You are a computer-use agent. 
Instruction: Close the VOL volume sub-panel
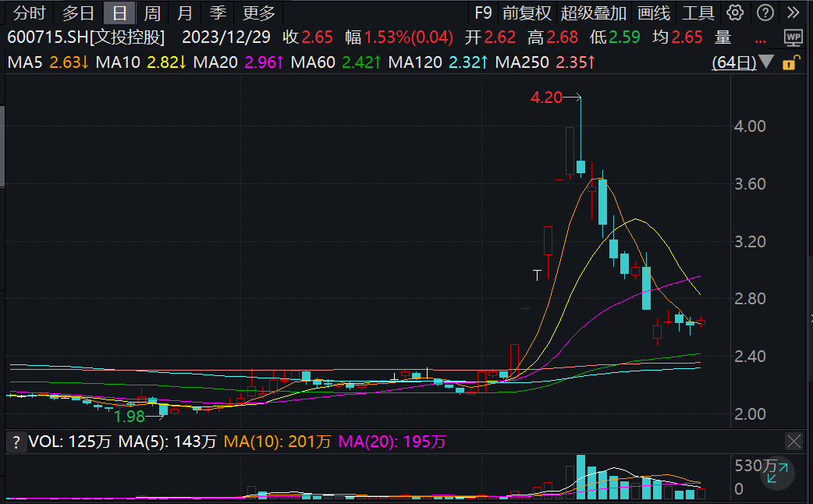(793, 442)
